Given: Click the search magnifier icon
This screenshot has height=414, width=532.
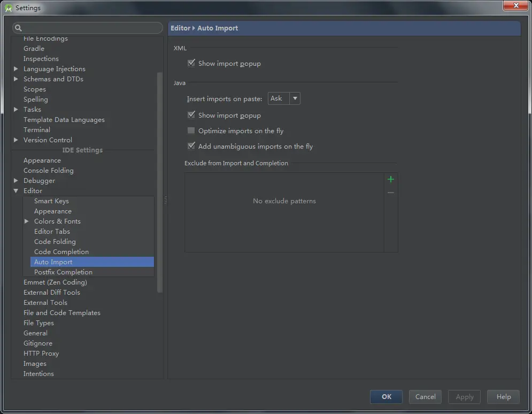Looking at the screenshot, I should pyautogui.click(x=18, y=28).
